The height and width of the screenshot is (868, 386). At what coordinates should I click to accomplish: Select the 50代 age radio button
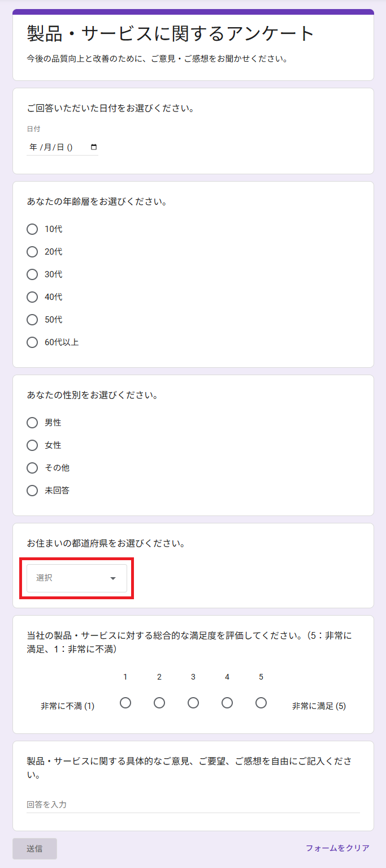click(x=32, y=320)
